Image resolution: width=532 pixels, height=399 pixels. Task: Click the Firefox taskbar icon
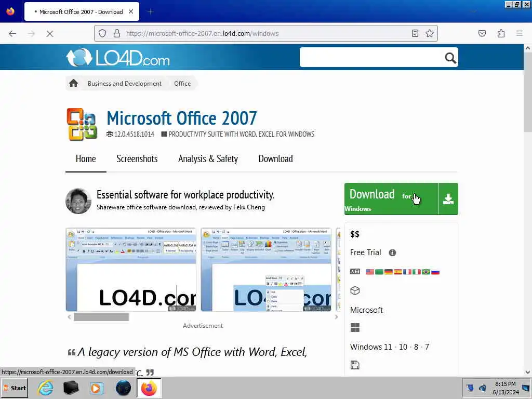[149, 388]
